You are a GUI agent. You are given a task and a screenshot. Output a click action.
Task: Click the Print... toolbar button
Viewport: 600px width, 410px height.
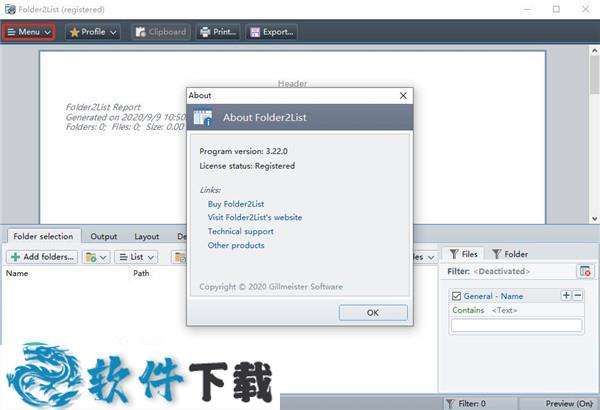tap(218, 32)
